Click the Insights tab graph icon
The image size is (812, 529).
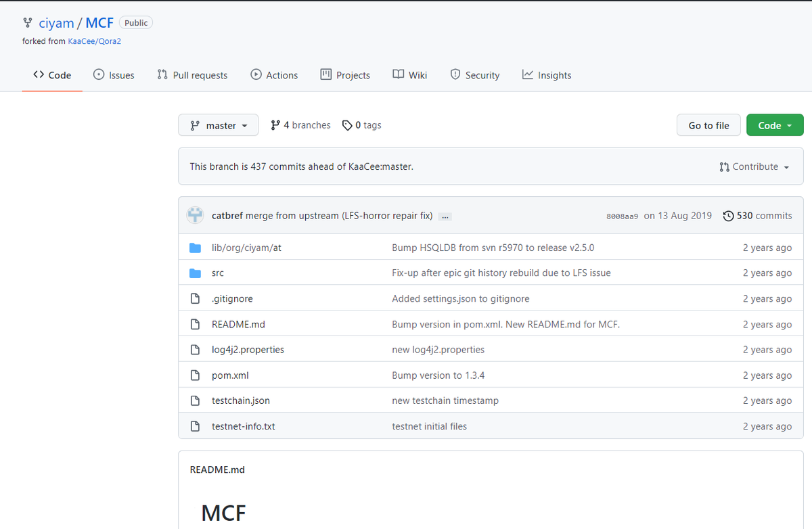click(528, 75)
